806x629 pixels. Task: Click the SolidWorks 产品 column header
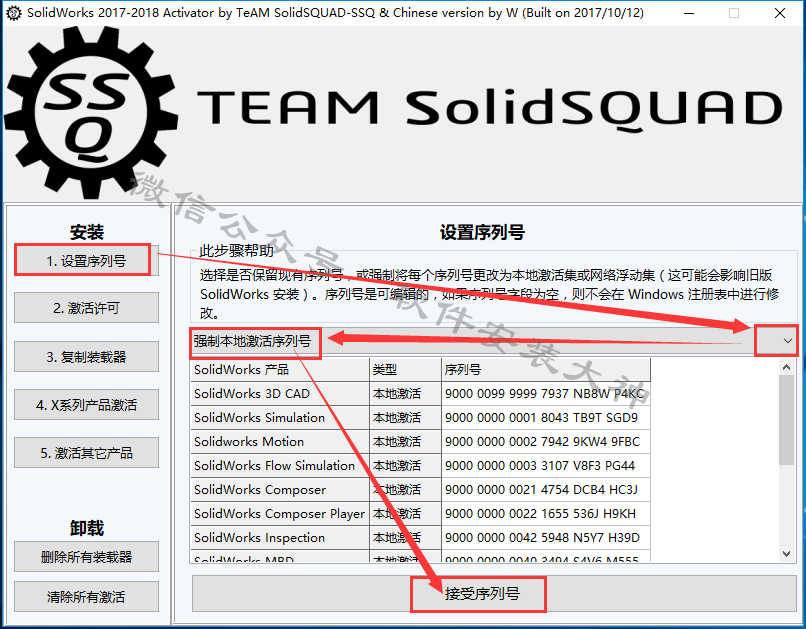(280, 369)
